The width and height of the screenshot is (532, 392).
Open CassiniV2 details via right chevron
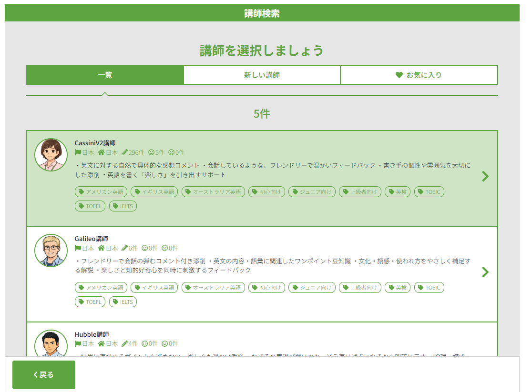[x=485, y=176]
